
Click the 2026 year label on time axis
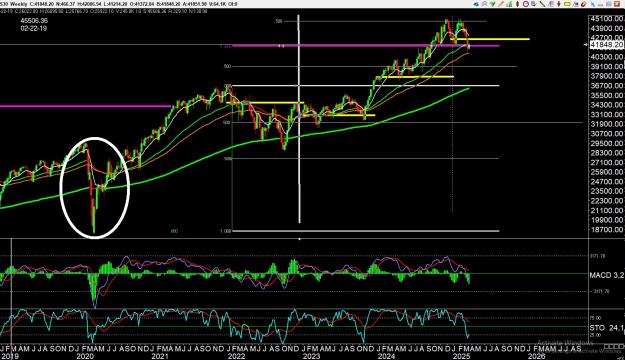pyautogui.click(x=537, y=356)
